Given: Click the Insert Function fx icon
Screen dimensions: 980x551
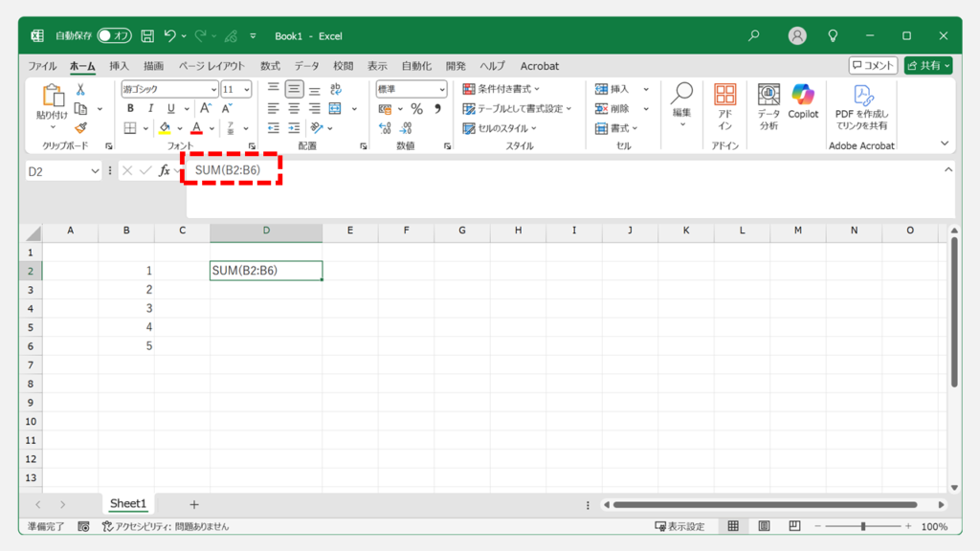Looking at the screenshot, I should [x=165, y=170].
